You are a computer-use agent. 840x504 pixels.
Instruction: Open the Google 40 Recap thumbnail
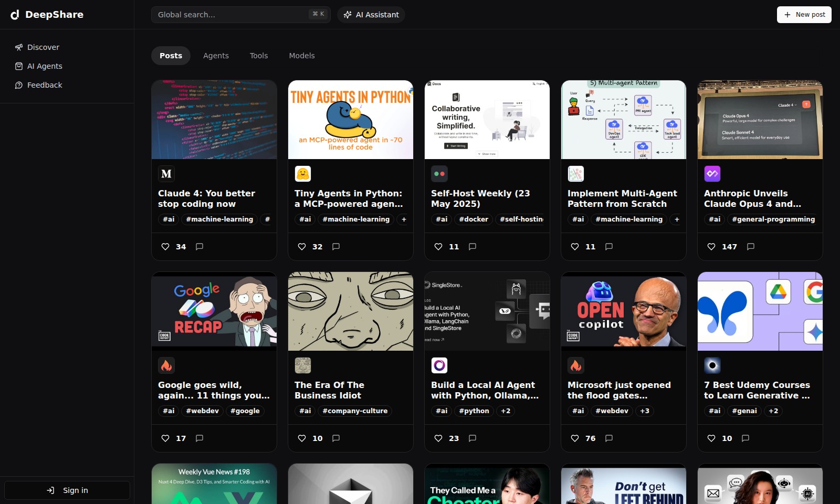(x=214, y=311)
